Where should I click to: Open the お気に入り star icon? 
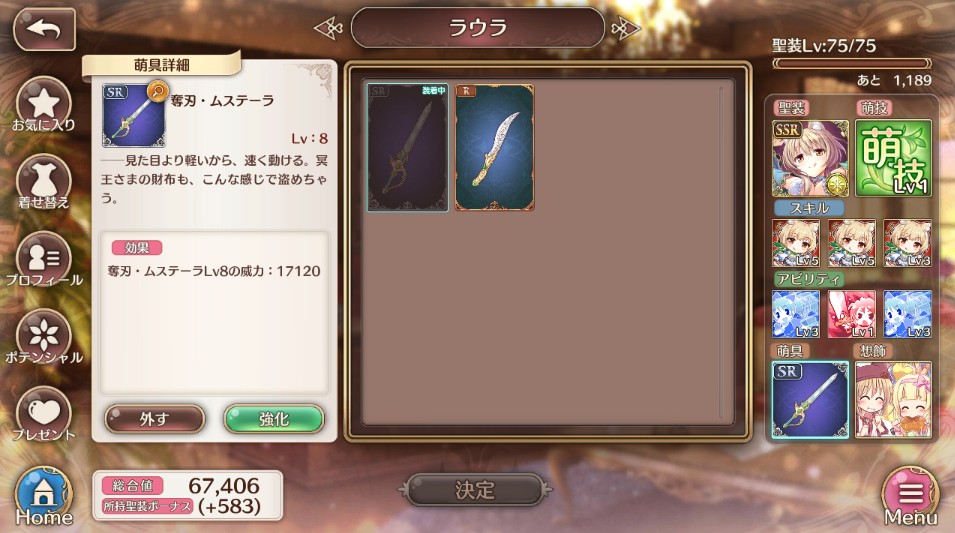[44, 105]
